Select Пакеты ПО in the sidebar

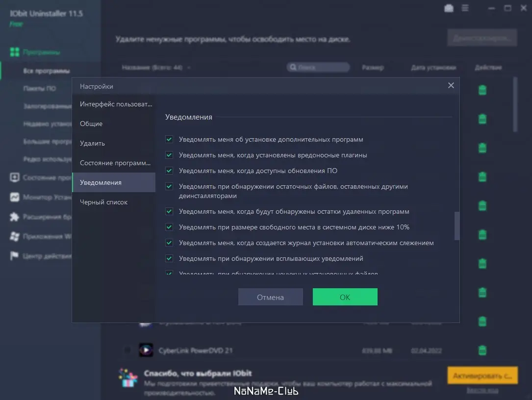40,89
